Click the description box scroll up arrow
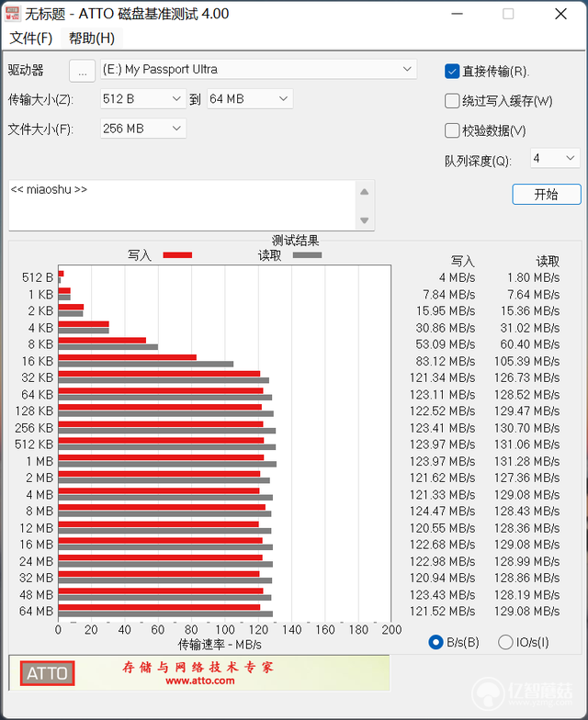588x720 pixels. 364,192
